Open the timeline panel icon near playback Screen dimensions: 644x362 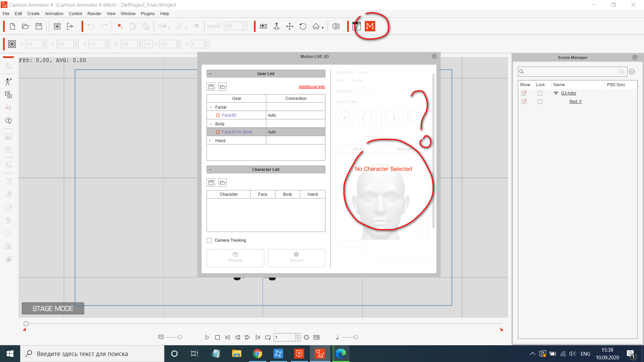pyautogui.click(x=316, y=338)
